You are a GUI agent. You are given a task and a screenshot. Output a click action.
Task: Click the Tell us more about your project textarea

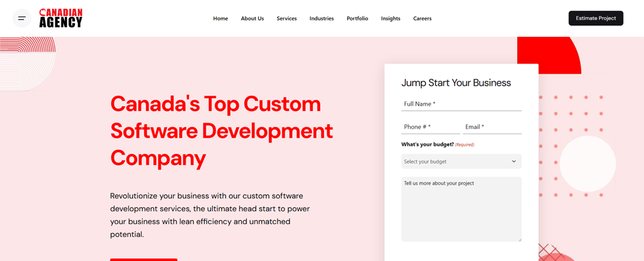point(461,209)
